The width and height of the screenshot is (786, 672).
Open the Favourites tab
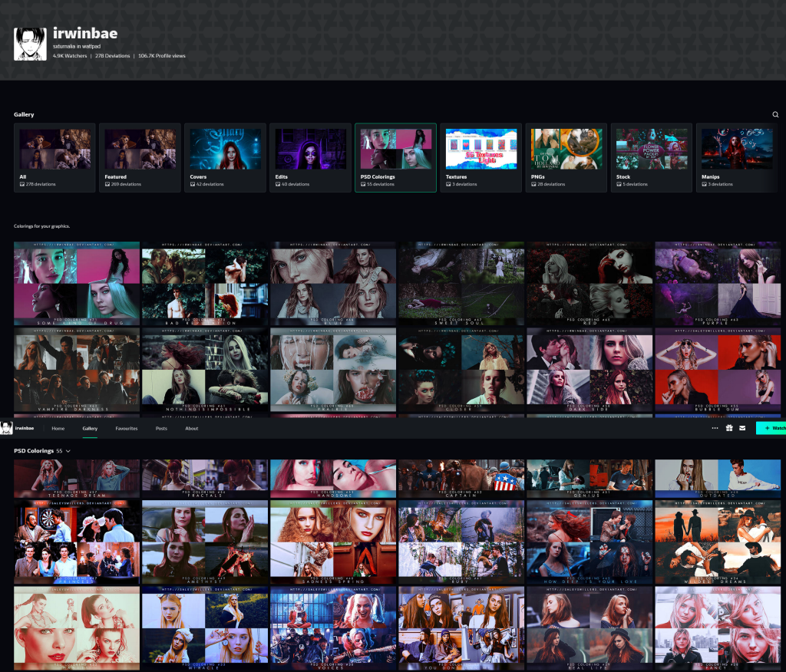point(127,428)
